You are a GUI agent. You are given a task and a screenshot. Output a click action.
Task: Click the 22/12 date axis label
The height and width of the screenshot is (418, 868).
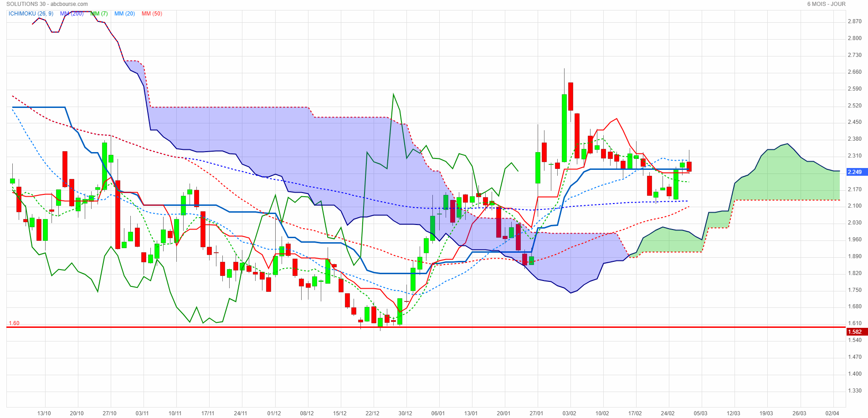(x=373, y=413)
